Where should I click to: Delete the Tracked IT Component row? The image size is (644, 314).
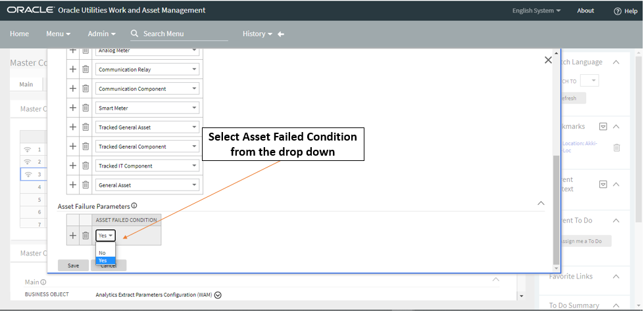coord(86,166)
